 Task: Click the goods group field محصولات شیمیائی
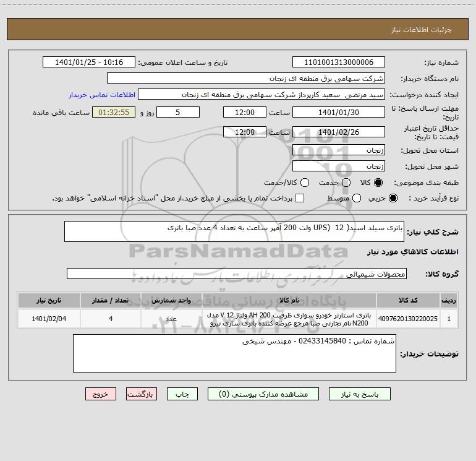coord(237,274)
